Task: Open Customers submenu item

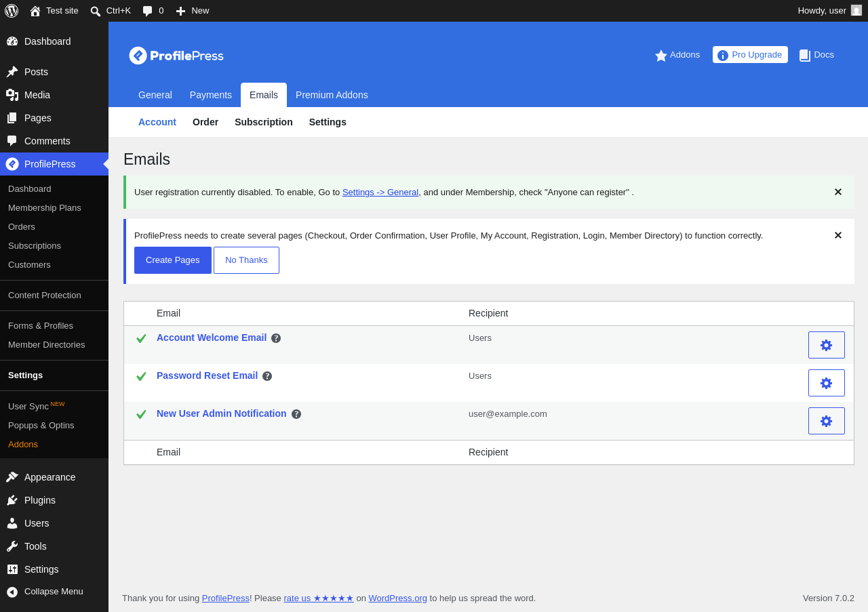Action: click(54, 265)
